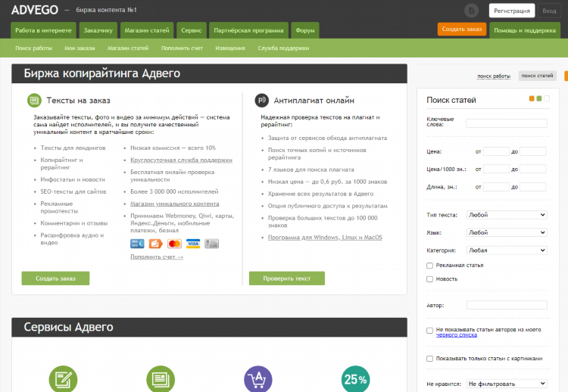Screen dimensions: 568x392
Task: Select 'Извещения' in submenu bar
Action: [x=230, y=48]
